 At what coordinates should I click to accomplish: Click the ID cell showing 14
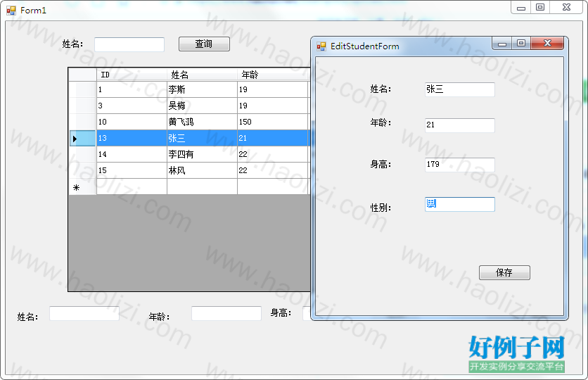click(132, 154)
